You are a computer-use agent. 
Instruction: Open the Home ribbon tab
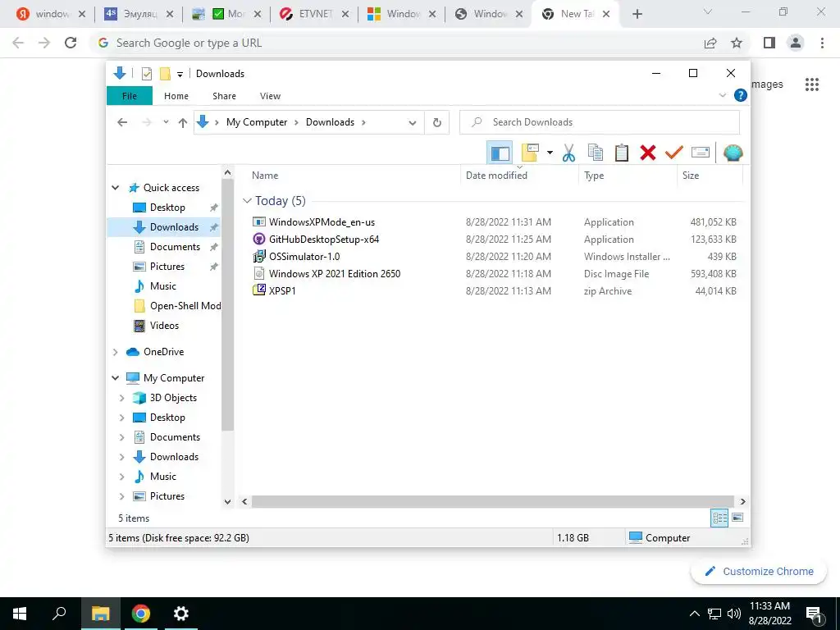(x=176, y=96)
